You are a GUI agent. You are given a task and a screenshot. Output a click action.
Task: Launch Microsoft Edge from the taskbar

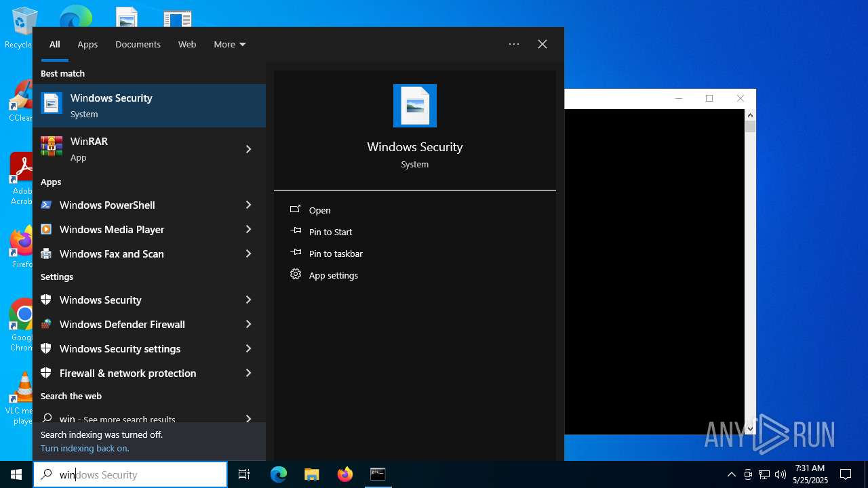tap(279, 474)
